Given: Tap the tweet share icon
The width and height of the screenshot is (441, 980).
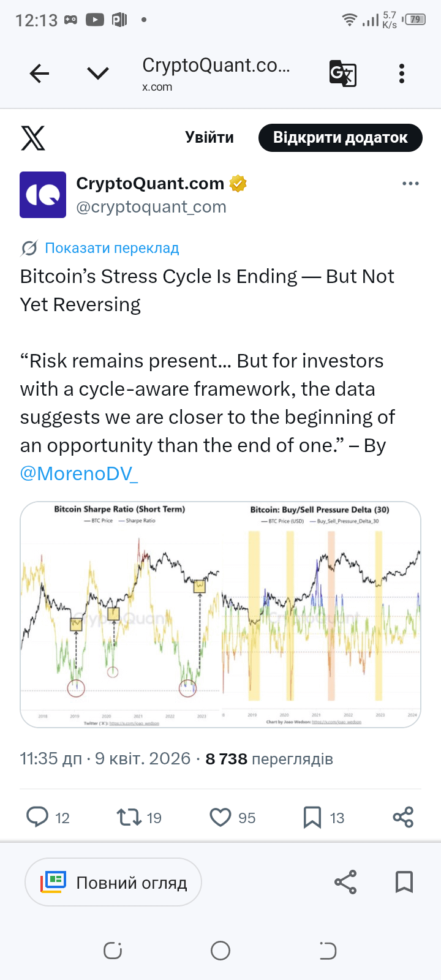Looking at the screenshot, I should (403, 817).
